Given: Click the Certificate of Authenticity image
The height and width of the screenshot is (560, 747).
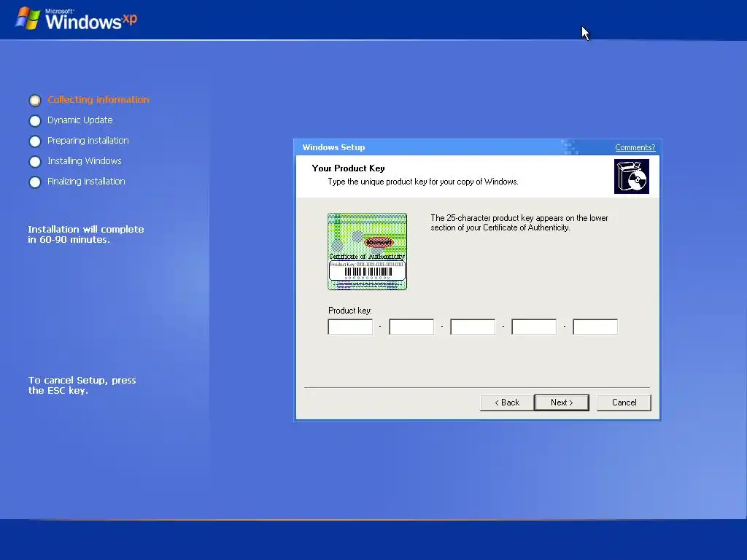Looking at the screenshot, I should [368, 252].
